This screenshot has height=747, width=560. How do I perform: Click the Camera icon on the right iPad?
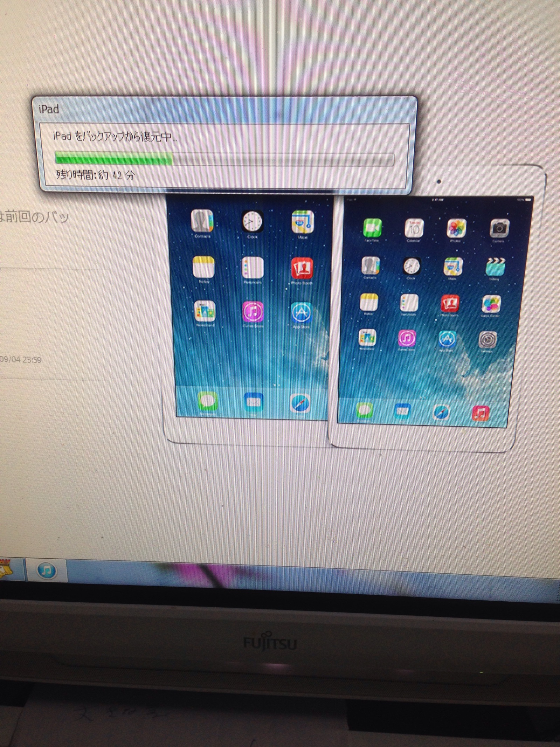499,229
